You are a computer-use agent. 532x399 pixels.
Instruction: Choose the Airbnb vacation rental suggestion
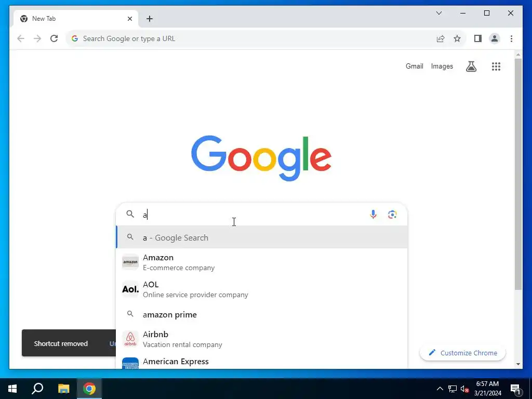262,339
